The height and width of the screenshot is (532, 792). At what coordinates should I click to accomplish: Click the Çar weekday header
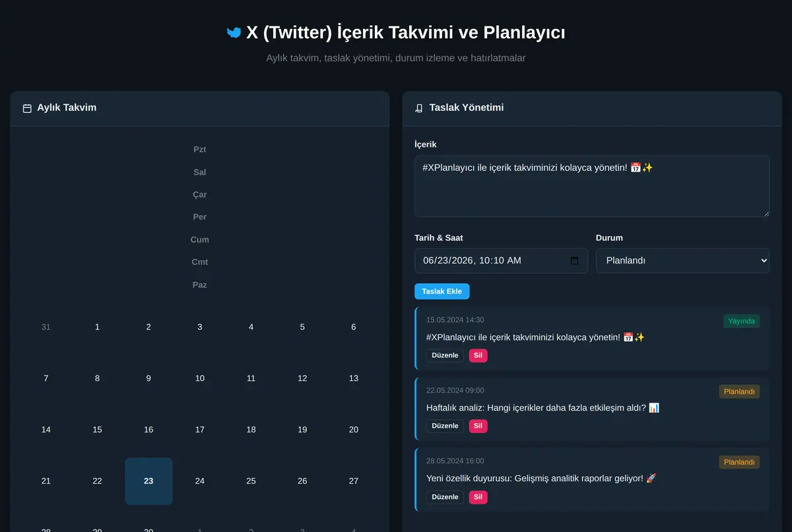click(200, 195)
